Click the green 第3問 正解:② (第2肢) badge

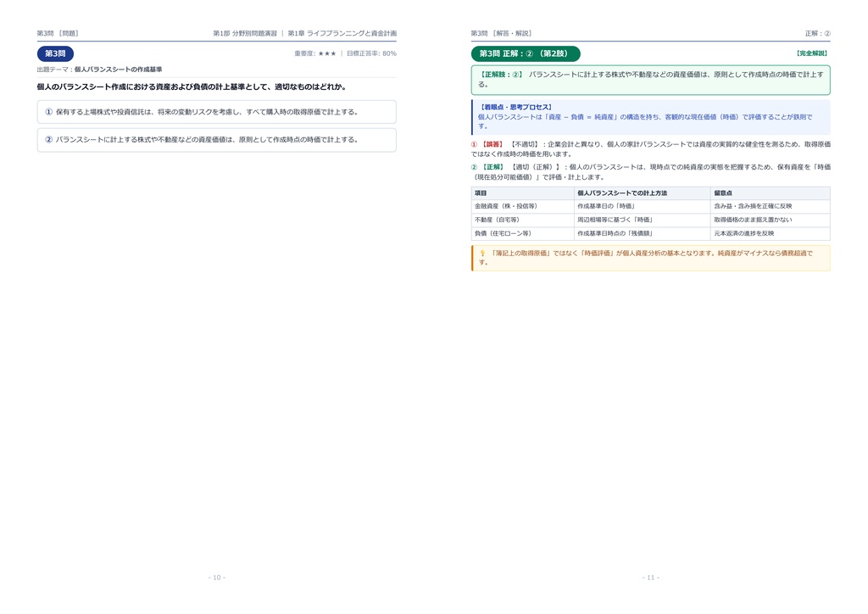tap(526, 53)
